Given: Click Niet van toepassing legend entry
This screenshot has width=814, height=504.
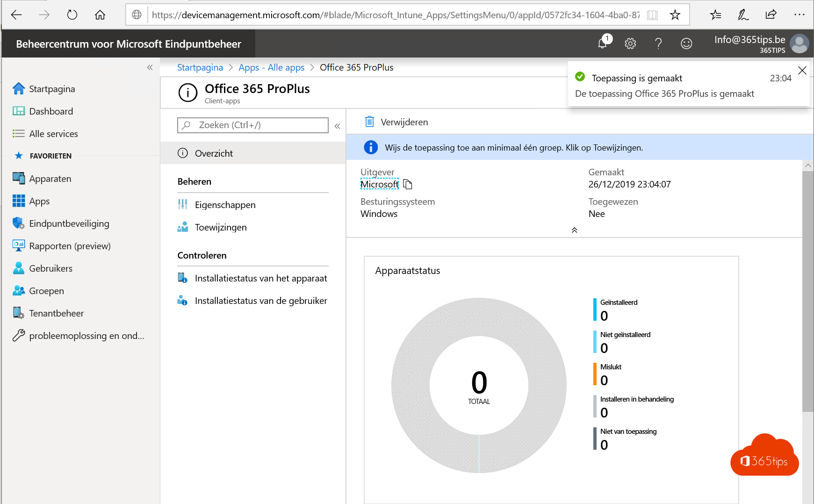Looking at the screenshot, I should 625,439.
